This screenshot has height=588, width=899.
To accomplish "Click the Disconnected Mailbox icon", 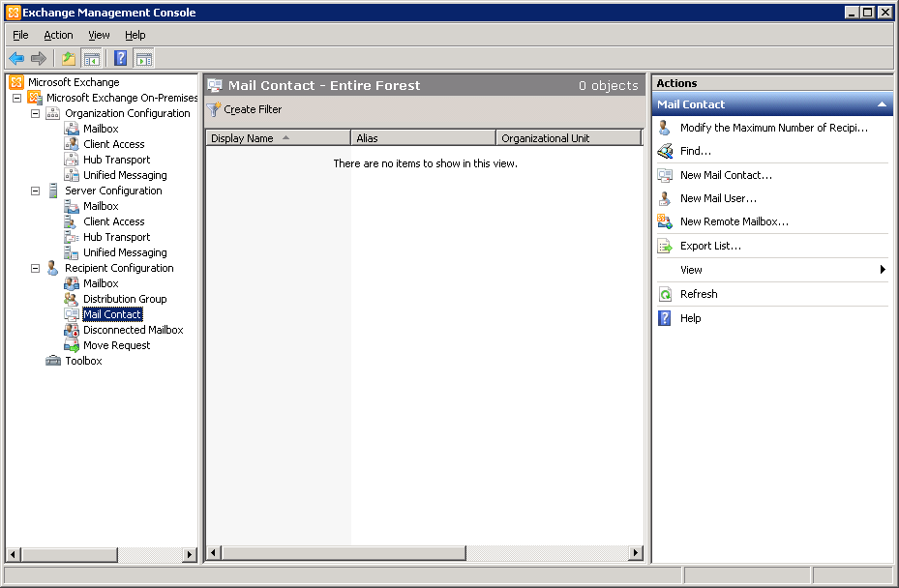I will point(71,330).
